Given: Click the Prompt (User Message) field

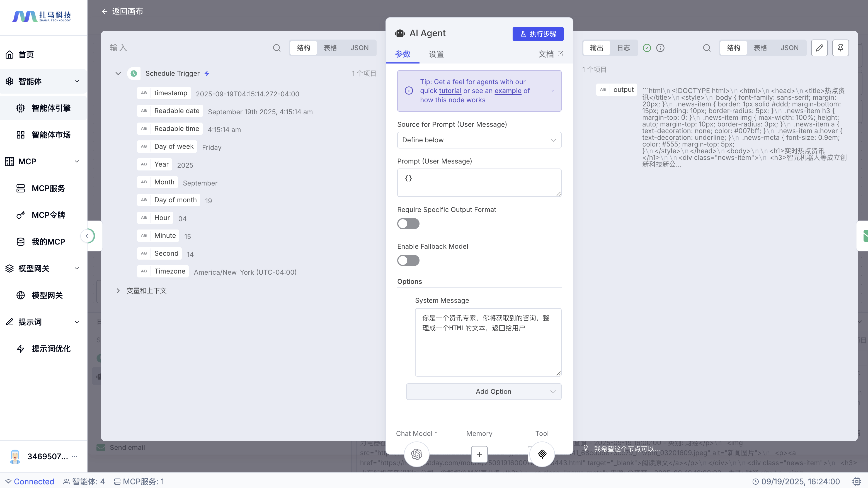Looking at the screenshot, I should tap(479, 182).
